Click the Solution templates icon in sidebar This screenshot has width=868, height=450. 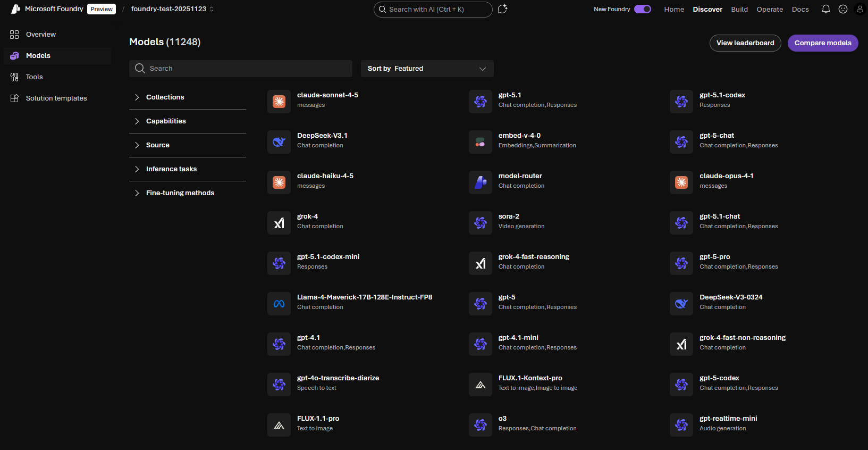coord(14,98)
